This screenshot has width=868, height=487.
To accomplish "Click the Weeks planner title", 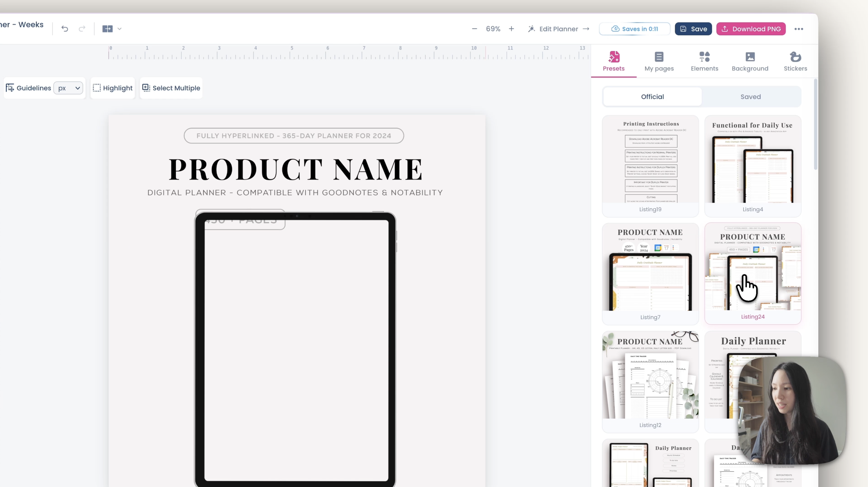I will tap(22, 25).
